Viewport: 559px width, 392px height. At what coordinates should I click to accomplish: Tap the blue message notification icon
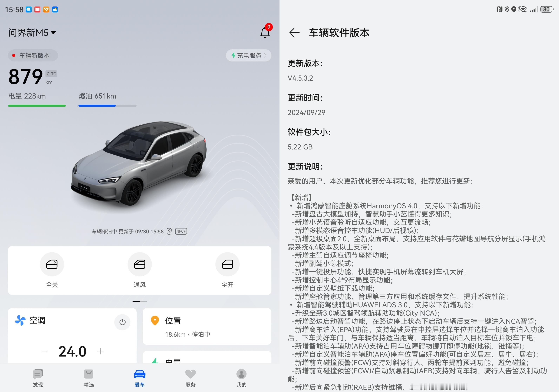[29, 9]
